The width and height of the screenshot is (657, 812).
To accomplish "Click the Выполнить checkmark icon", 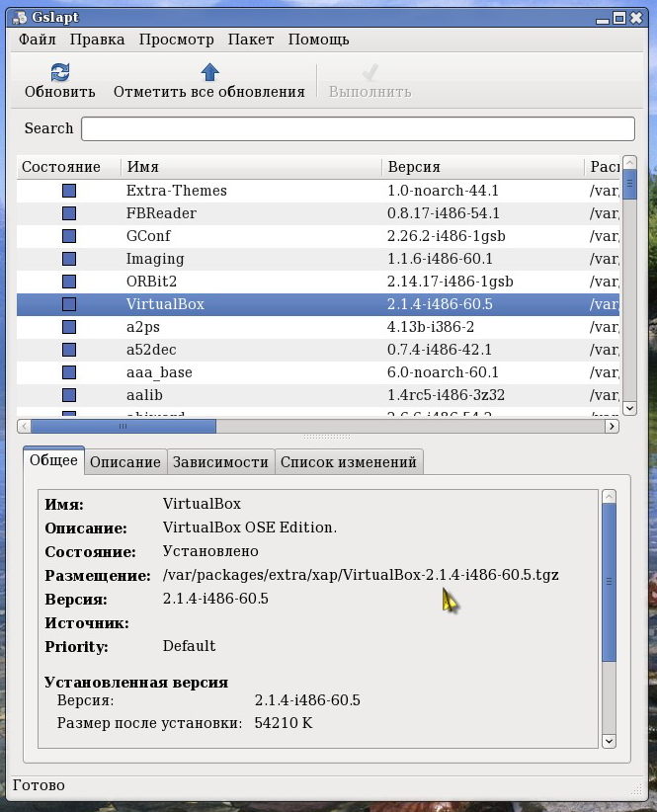I will click(370, 72).
